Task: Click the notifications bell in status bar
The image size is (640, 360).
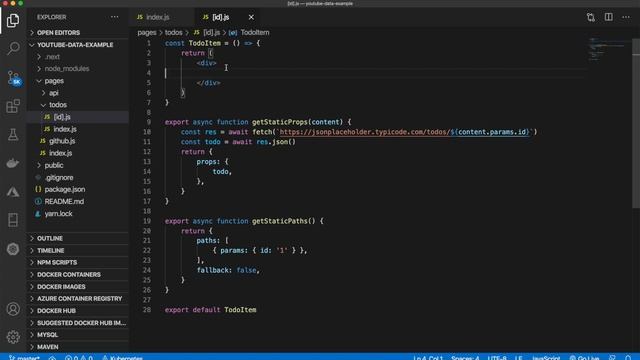Action: [628, 358]
